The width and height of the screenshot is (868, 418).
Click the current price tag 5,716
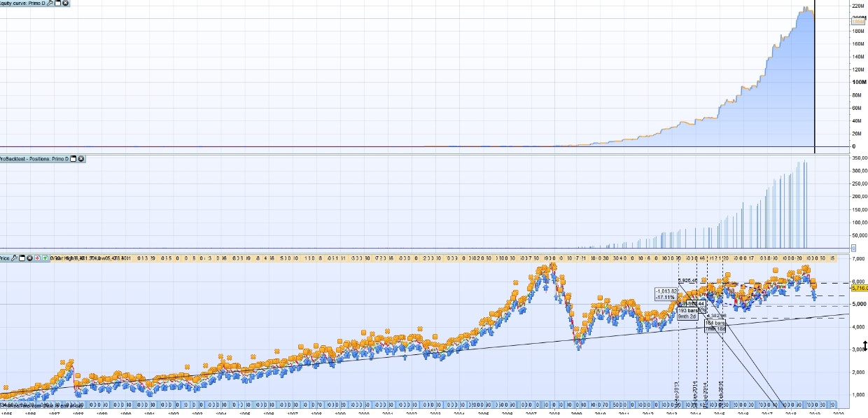(x=859, y=288)
